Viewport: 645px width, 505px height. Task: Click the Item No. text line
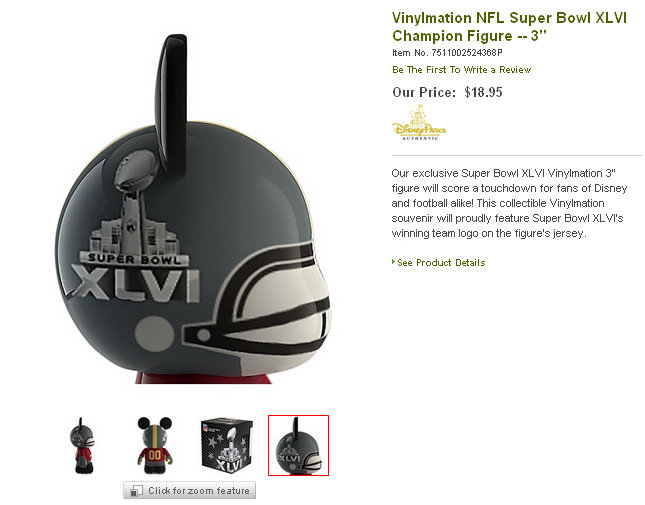[x=447, y=53]
